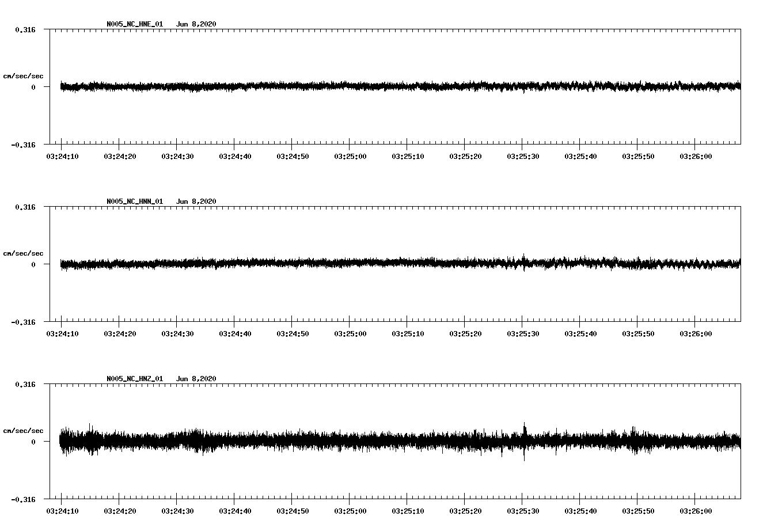Click the N005_NC_HNZ_01 Jun 8,2020 title
Viewport: 782px width, 532px height.
[x=161, y=379]
